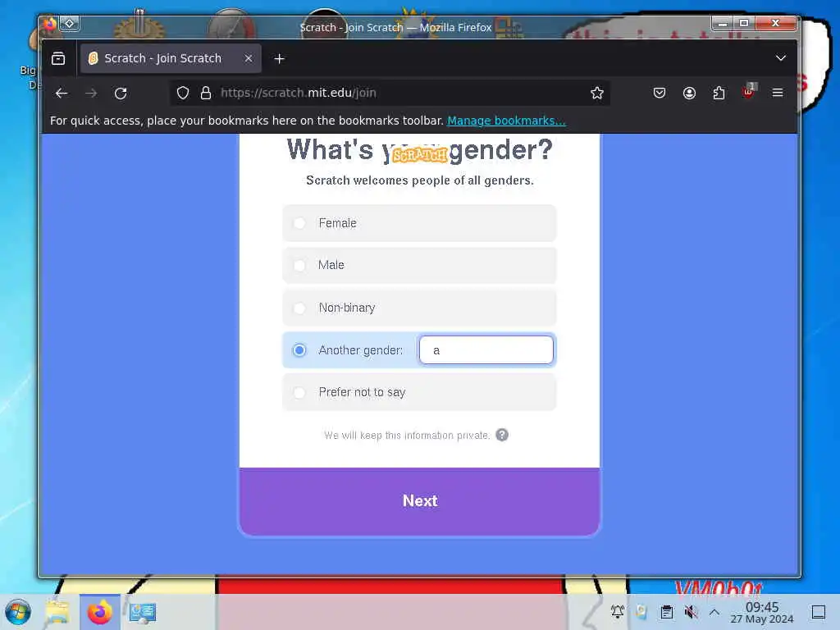The width and height of the screenshot is (840, 630).
Task: Select the Female gender option
Action: tap(419, 223)
